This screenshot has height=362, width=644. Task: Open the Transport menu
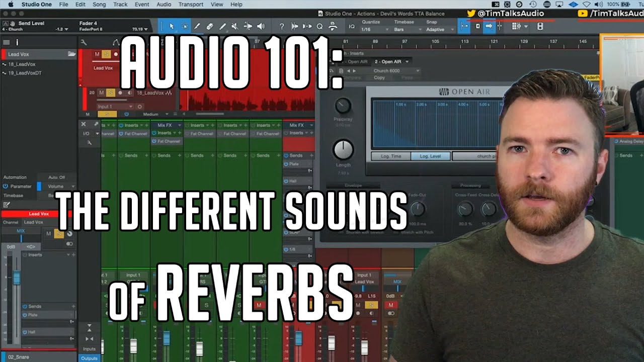tap(191, 4)
